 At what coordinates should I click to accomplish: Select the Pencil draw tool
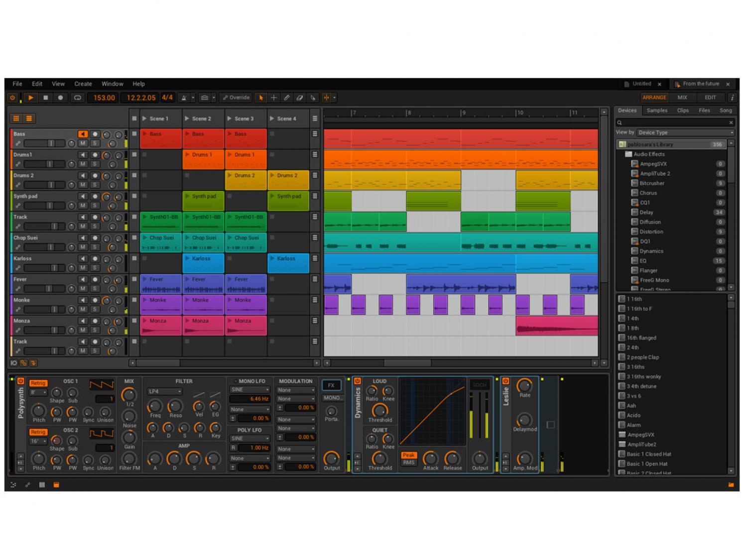tap(287, 98)
